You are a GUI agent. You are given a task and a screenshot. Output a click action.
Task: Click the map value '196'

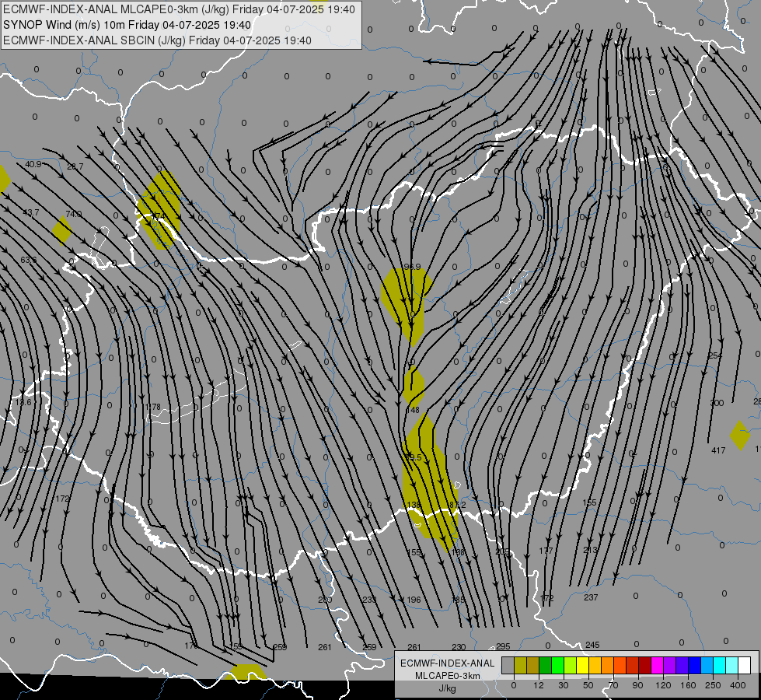click(x=414, y=600)
